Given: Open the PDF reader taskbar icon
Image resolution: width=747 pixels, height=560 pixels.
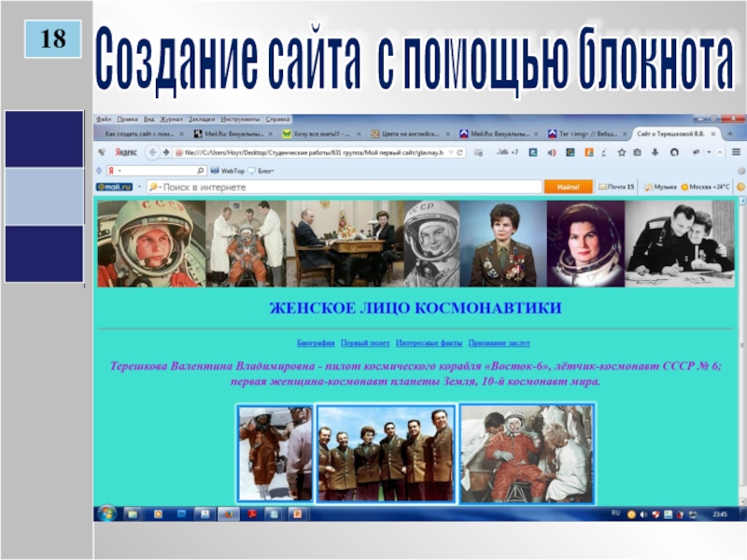Looking at the screenshot, I should 251,514.
